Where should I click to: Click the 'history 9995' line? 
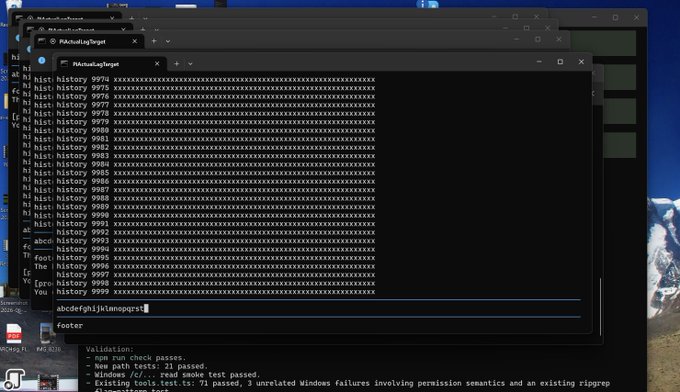216,258
